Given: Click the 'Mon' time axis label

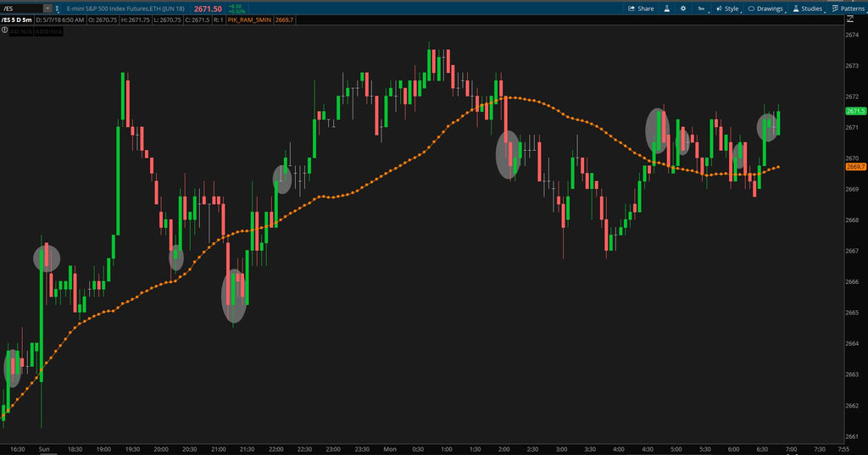Looking at the screenshot, I should click(390, 449).
